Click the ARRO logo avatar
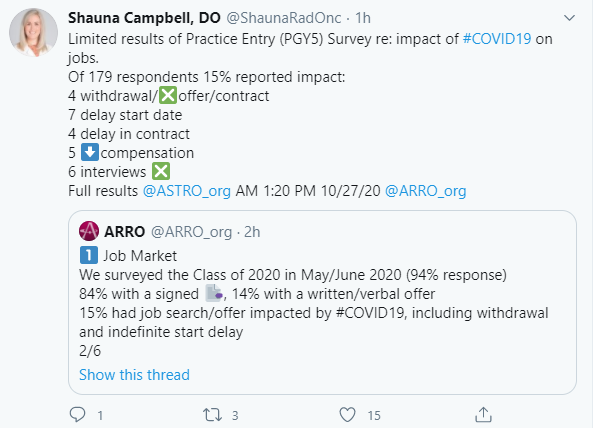Viewport: 600px width, 428px height. [88, 230]
